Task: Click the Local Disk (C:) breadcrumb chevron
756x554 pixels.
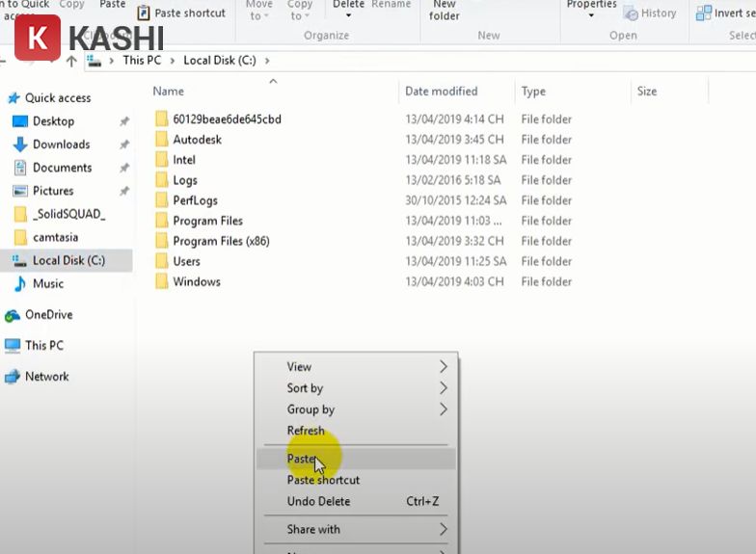Action: [267, 61]
